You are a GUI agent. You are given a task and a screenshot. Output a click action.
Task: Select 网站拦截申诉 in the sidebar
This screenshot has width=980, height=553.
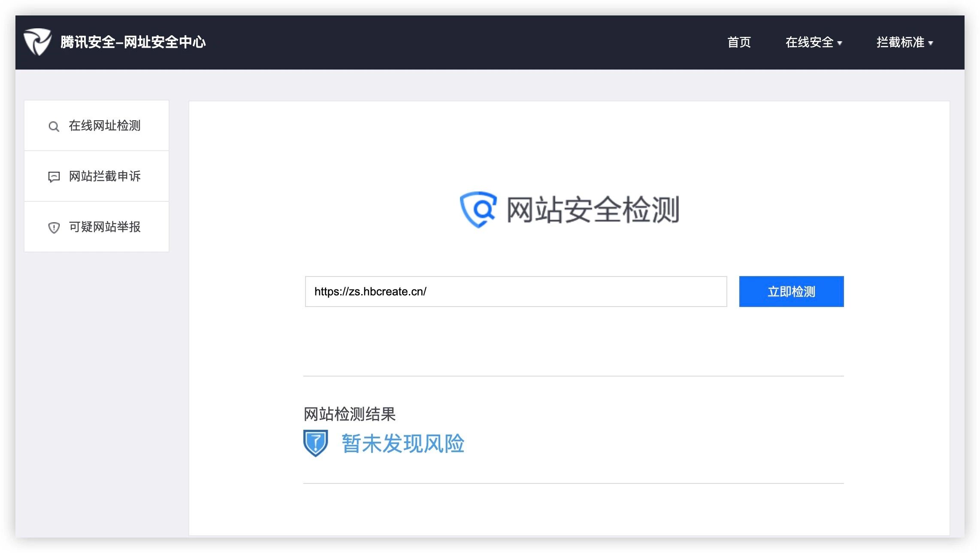pyautogui.click(x=105, y=176)
